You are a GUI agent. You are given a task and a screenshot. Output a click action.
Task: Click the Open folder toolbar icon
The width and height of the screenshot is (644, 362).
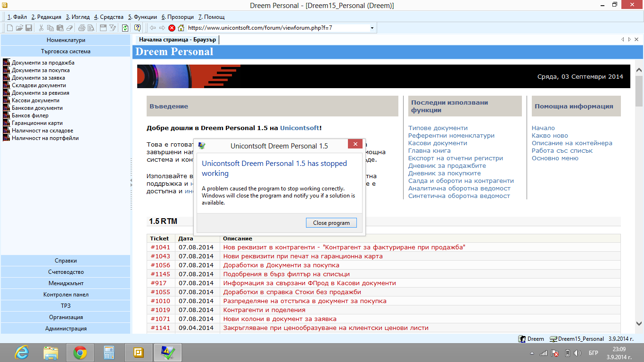[x=19, y=28]
